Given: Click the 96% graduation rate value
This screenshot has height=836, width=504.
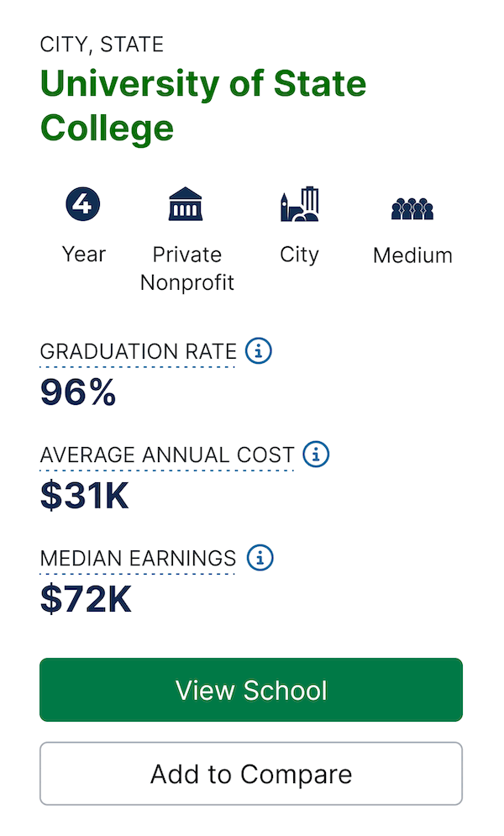Looking at the screenshot, I should pyautogui.click(x=78, y=392).
